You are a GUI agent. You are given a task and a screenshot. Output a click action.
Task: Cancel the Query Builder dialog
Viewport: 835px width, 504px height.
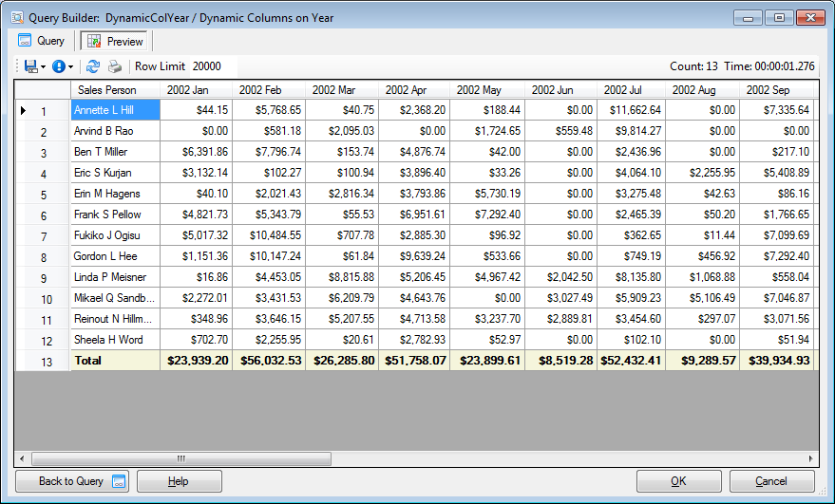tap(771, 481)
